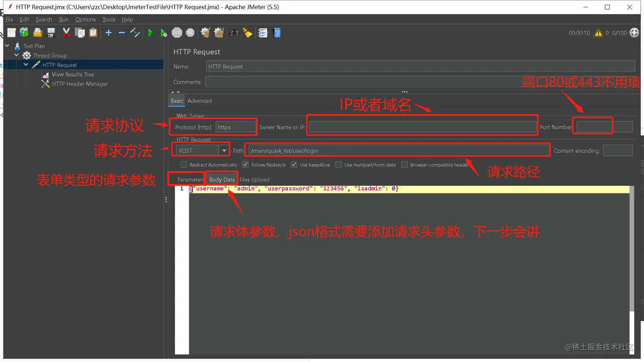Open the Help menu

(127, 20)
